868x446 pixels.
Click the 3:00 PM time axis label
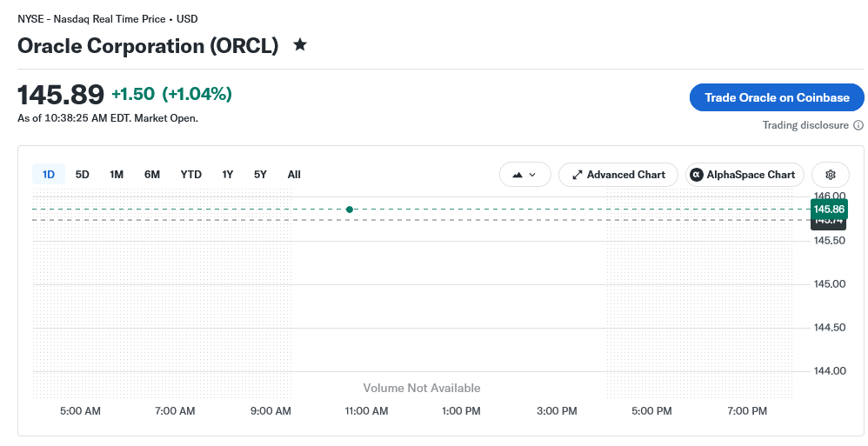tap(557, 411)
